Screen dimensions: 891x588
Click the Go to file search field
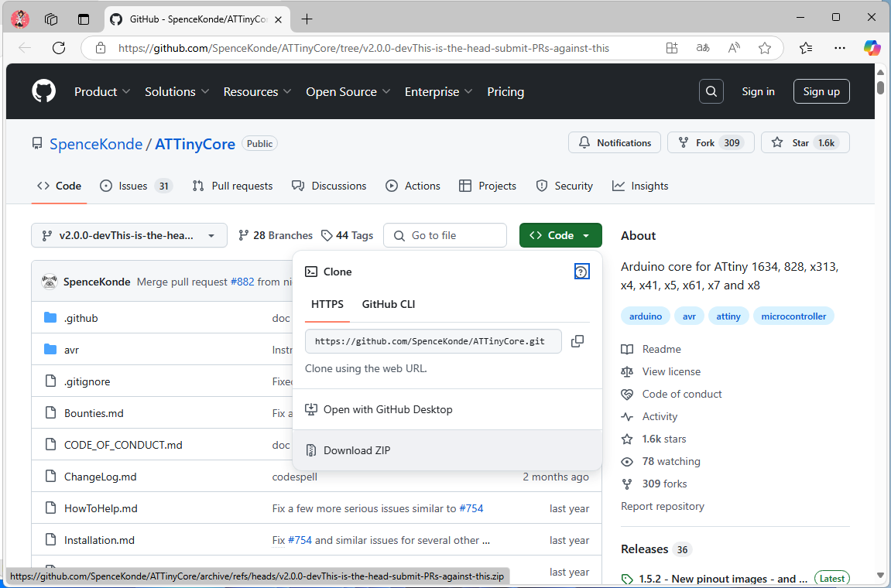(x=445, y=235)
